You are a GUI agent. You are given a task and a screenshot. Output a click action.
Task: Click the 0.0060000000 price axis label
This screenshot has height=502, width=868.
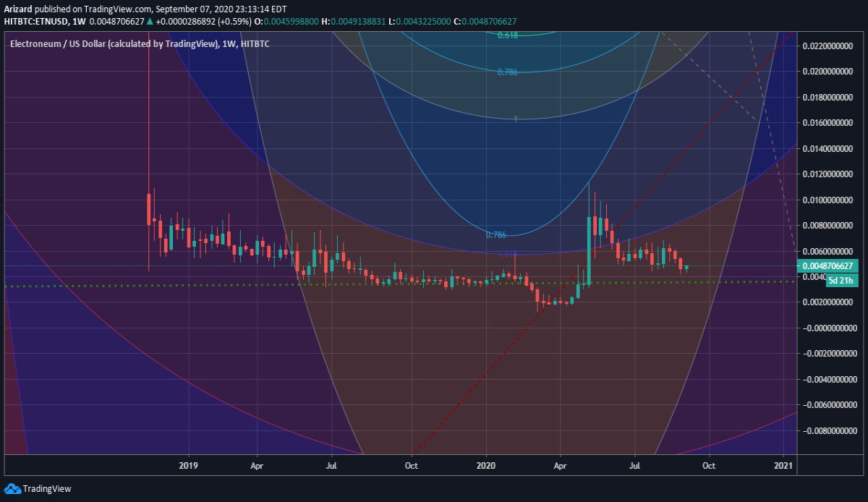[x=829, y=251]
